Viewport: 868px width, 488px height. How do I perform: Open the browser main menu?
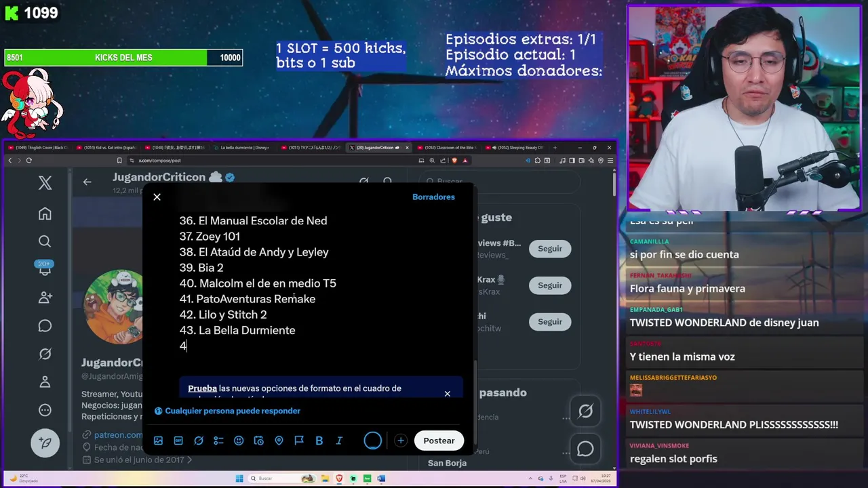[610, 161]
